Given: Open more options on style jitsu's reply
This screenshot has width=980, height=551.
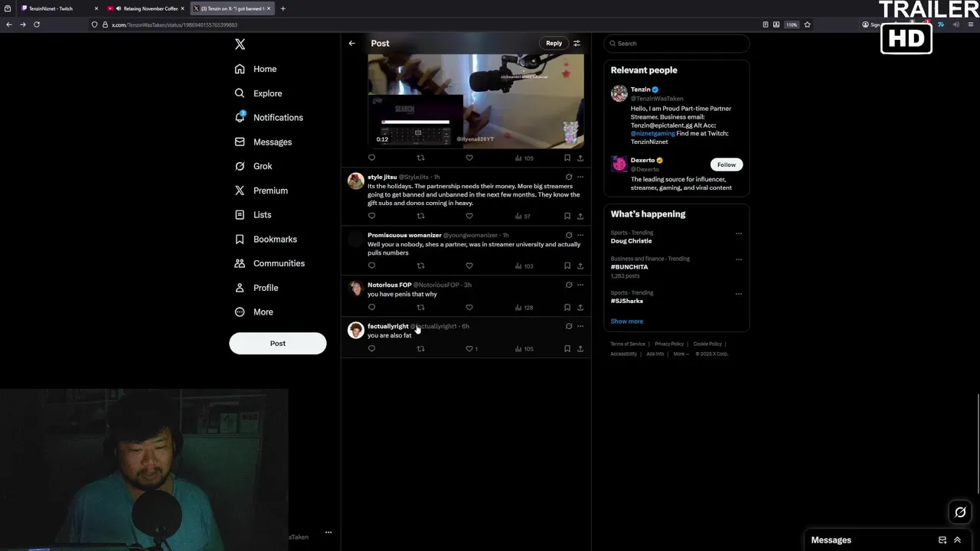Looking at the screenshot, I should pyautogui.click(x=580, y=177).
